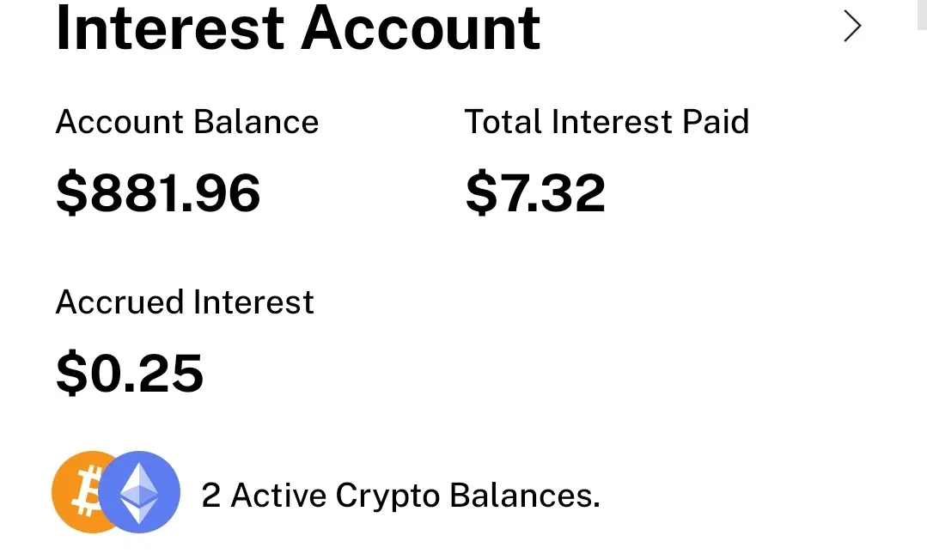This screenshot has width=927, height=560.
Task: Select the $7.32 interest paid value
Action: coord(535,192)
